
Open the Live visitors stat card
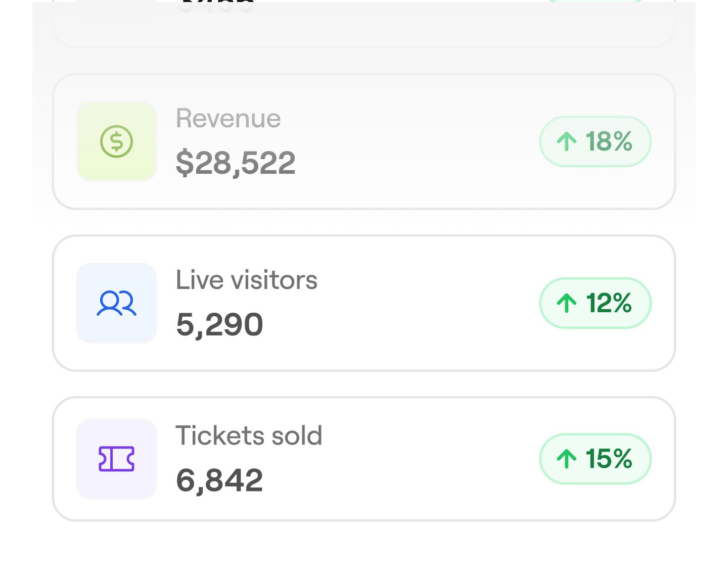[x=364, y=303]
